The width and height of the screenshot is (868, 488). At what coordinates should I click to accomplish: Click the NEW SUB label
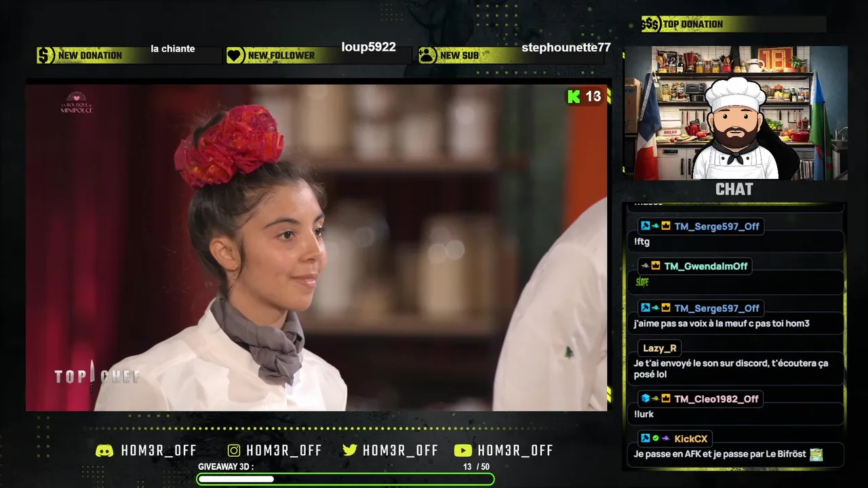pyautogui.click(x=460, y=56)
